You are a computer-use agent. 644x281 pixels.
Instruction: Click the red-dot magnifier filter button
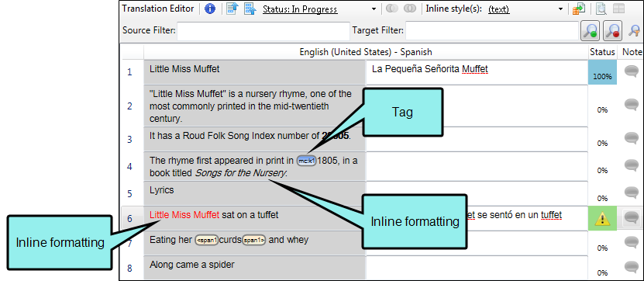tap(612, 31)
